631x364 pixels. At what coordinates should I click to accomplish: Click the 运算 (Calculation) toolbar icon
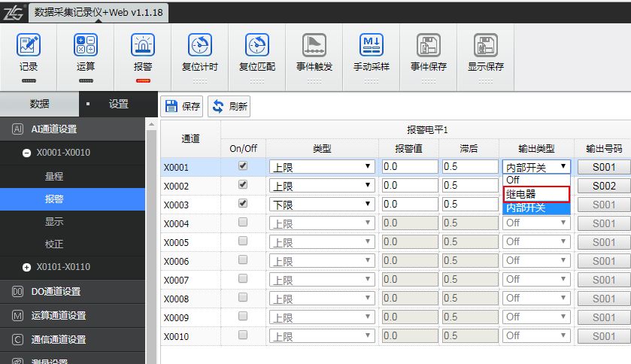[x=86, y=46]
